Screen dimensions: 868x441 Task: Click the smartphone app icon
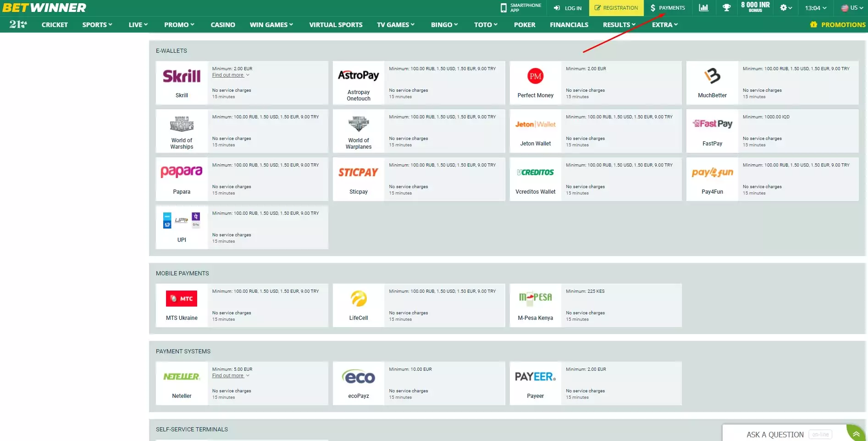click(x=503, y=8)
